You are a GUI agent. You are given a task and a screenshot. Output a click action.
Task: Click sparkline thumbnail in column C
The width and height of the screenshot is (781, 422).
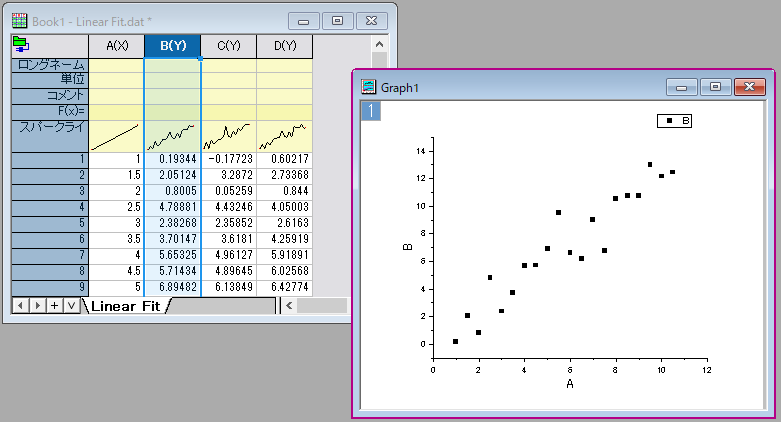click(x=229, y=136)
